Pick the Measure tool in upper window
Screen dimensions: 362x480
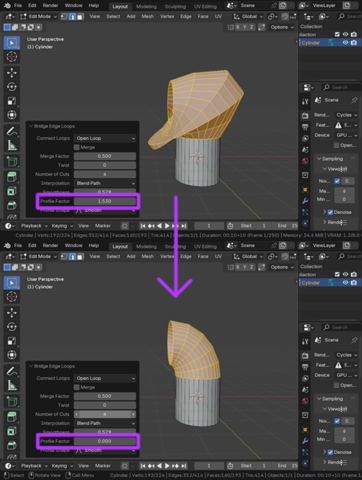12,145
